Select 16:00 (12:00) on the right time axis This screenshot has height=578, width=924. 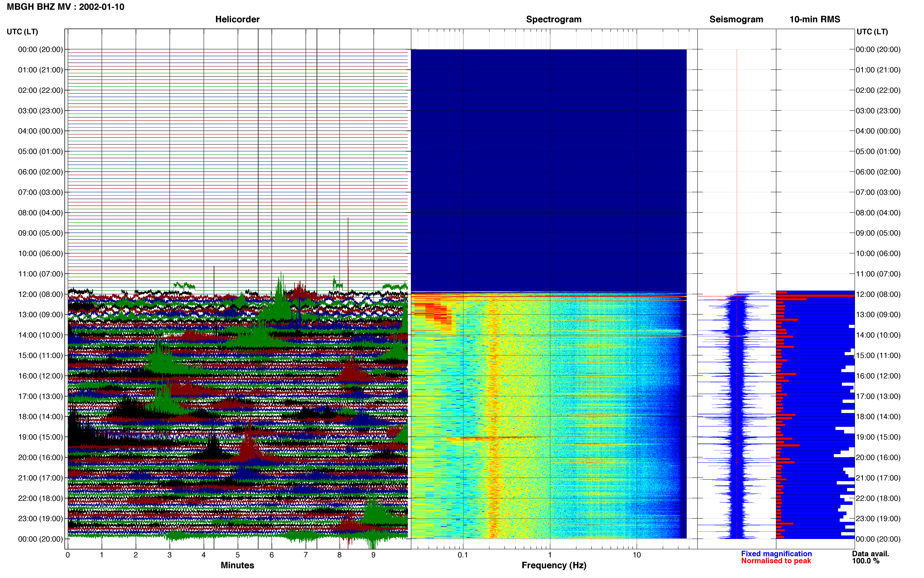point(878,376)
